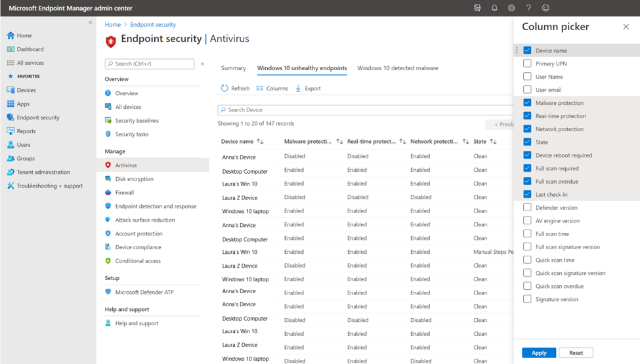The width and height of the screenshot is (640, 364).
Task: Open the help question mark icon
Action: [528, 8]
